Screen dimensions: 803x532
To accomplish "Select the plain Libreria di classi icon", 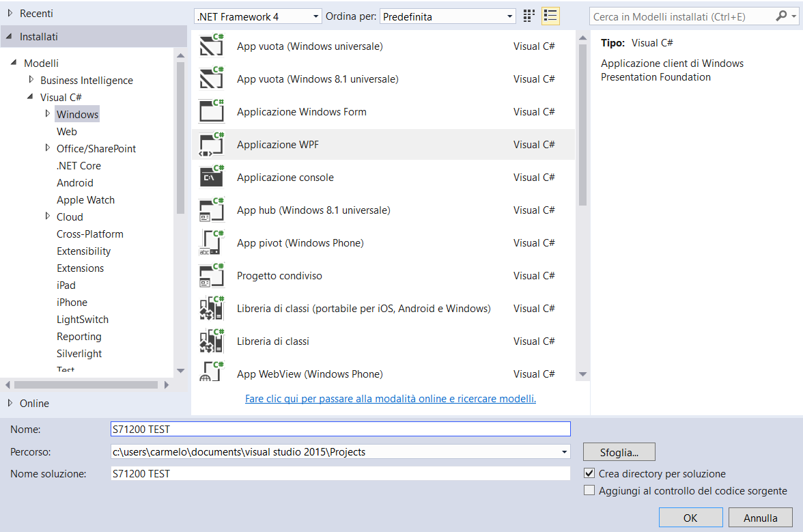I will 212,341.
